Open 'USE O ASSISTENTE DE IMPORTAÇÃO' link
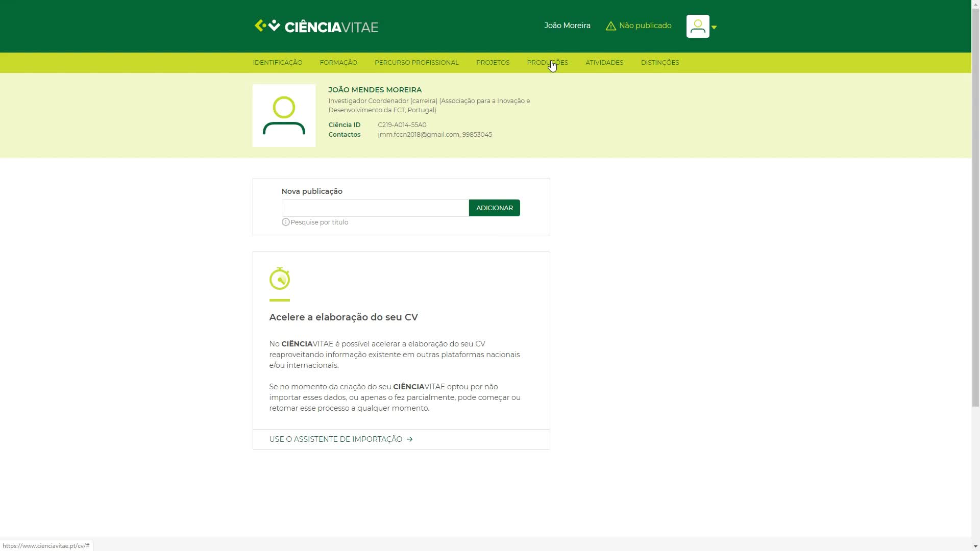Screen dimensions: 980x551 (335, 439)
